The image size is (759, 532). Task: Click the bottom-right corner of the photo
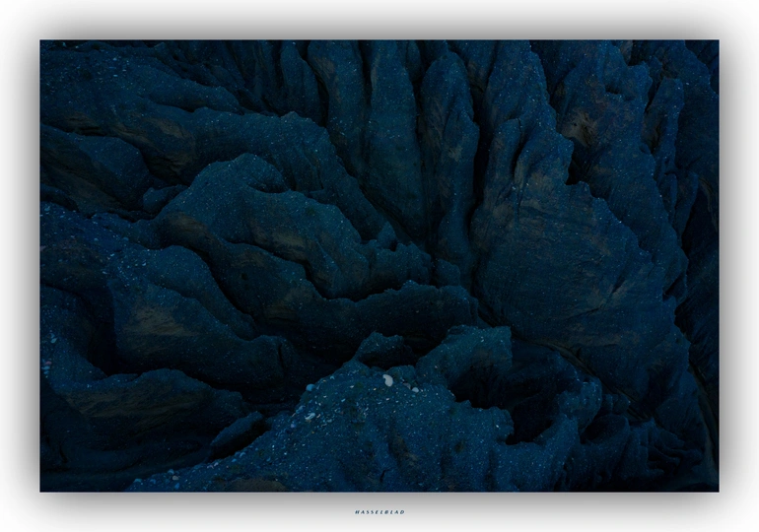click(x=717, y=489)
